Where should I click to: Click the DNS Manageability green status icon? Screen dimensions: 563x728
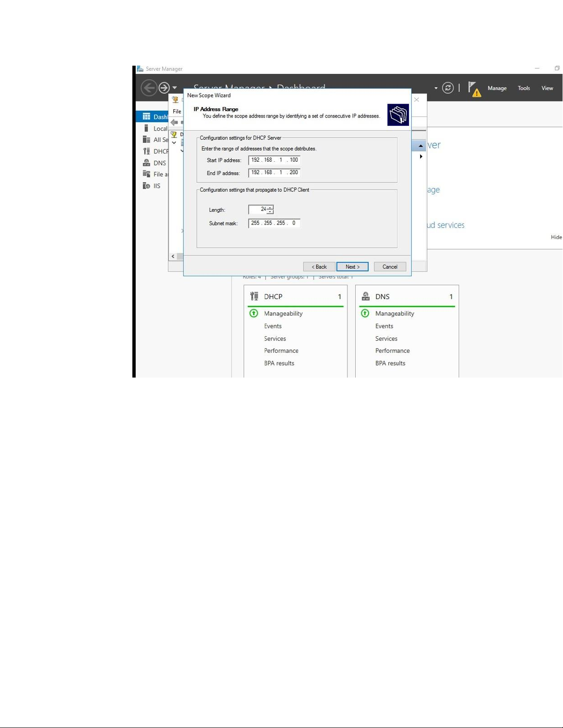pyautogui.click(x=365, y=313)
